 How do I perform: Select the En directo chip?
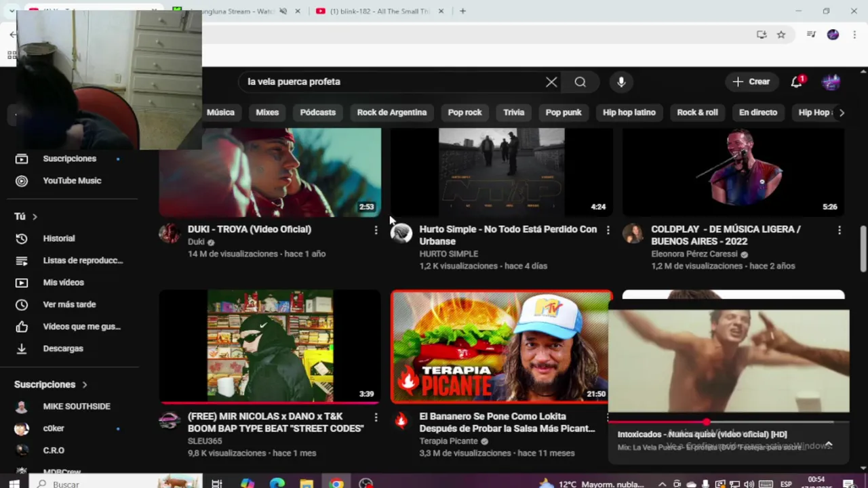pyautogui.click(x=758, y=113)
